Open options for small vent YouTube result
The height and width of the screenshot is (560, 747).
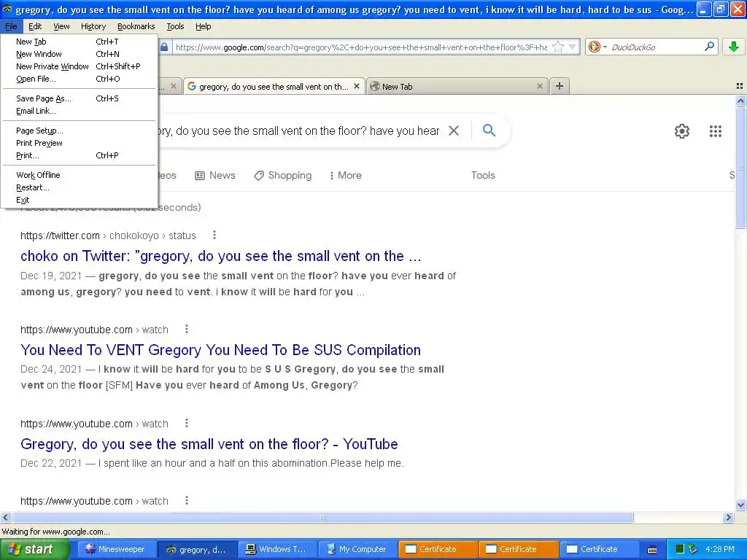[x=187, y=423]
